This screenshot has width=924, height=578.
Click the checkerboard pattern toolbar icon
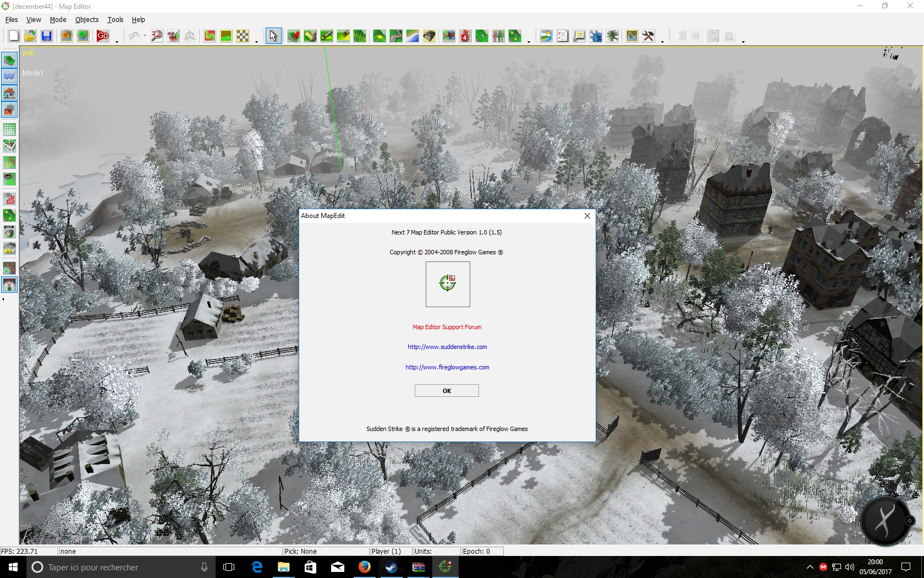[243, 36]
